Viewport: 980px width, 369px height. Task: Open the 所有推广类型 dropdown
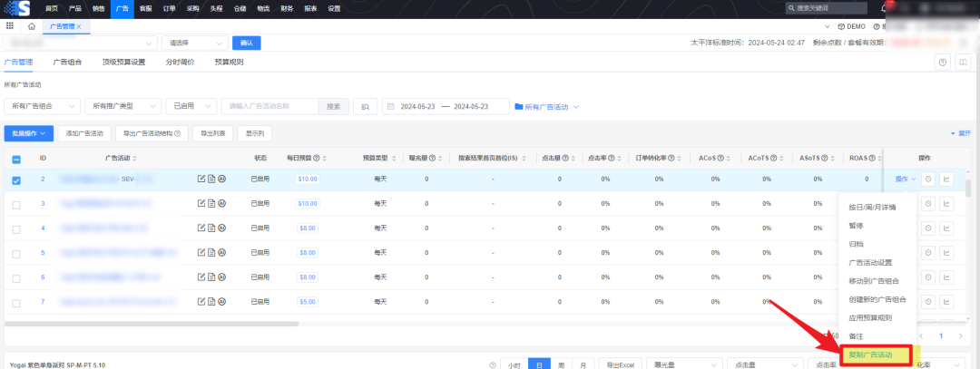123,107
